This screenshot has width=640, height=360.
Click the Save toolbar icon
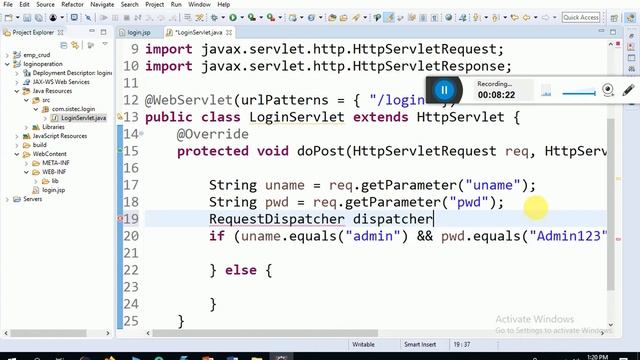(27, 18)
